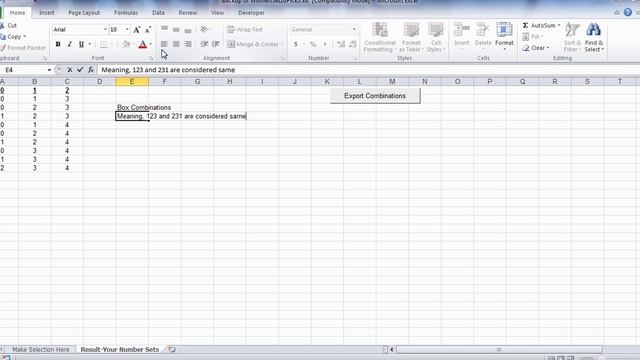Toggle Align Text Right
Viewport: 640px width, 360px height.
(188, 44)
